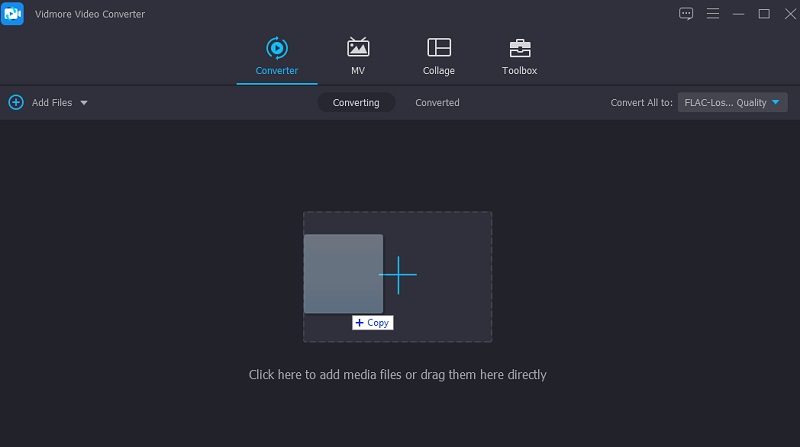Open the hamburger menu in title bar
Image resolution: width=800 pixels, height=447 pixels.
point(713,13)
